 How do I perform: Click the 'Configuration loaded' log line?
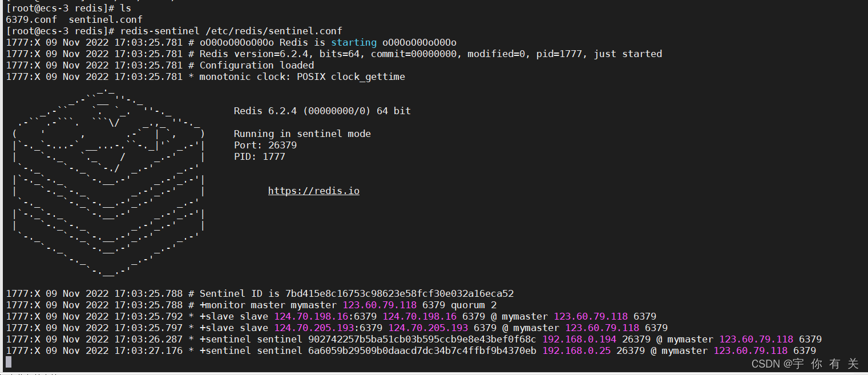[160, 65]
